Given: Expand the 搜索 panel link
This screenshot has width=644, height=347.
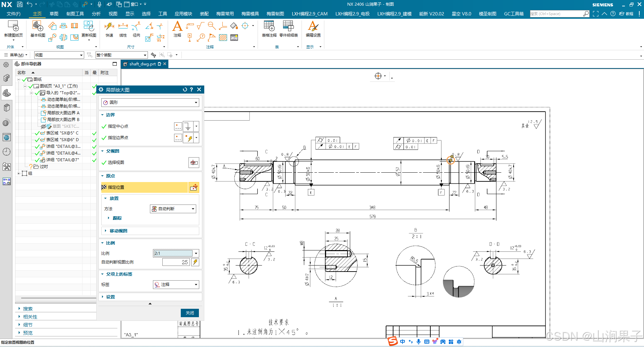Looking at the screenshot, I should [x=28, y=309].
